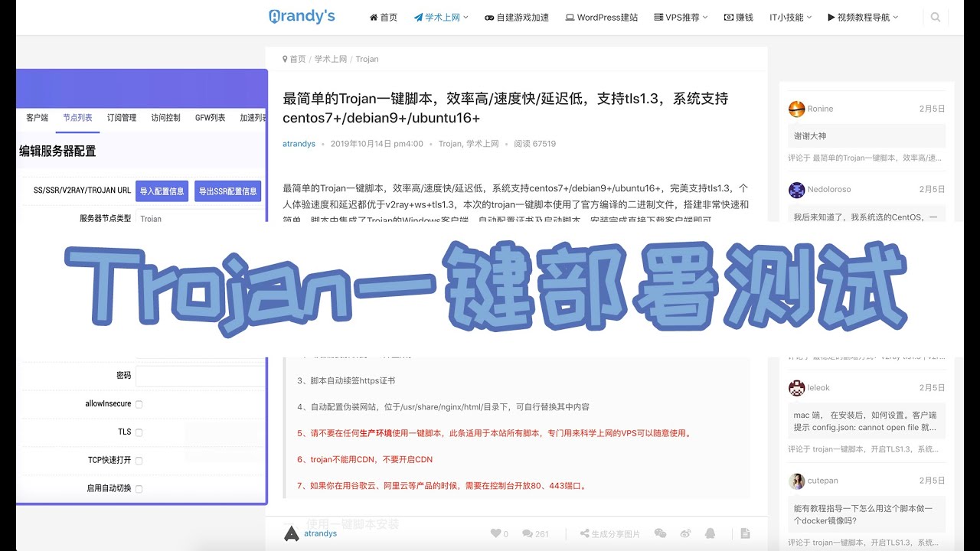Enable the TCP快速打开 checkbox
980x551 pixels.
pos(139,461)
